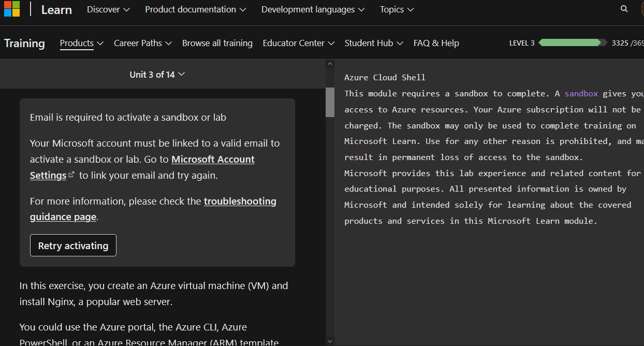Open the Training section link
644x346 pixels.
tap(24, 43)
